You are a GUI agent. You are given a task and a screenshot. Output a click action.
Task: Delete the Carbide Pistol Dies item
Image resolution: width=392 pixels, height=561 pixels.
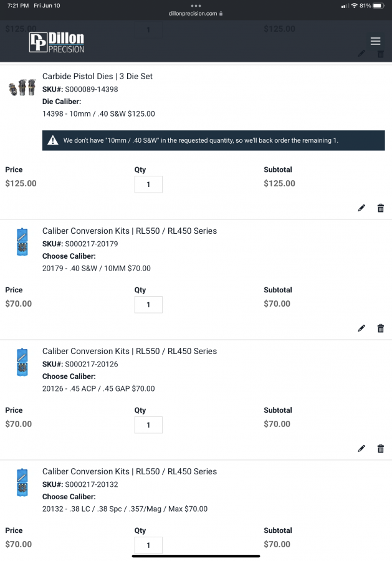tap(381, 208)
